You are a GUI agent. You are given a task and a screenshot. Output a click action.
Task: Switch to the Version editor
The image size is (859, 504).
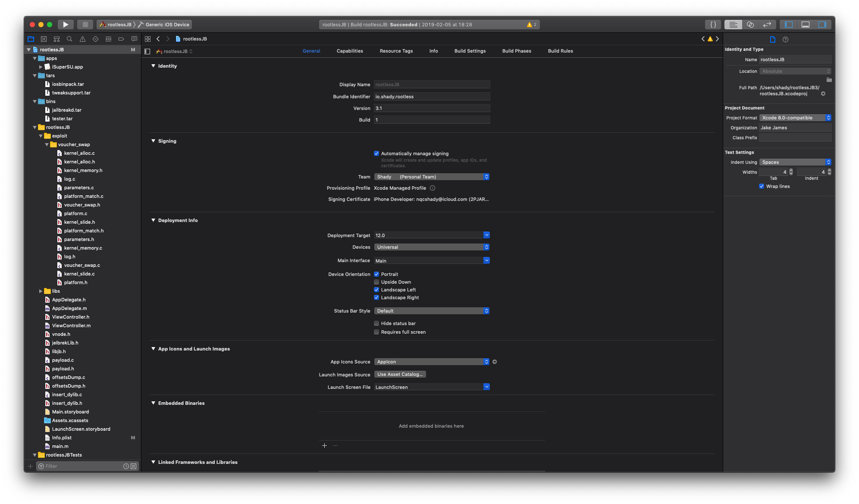tap(767, 25)
